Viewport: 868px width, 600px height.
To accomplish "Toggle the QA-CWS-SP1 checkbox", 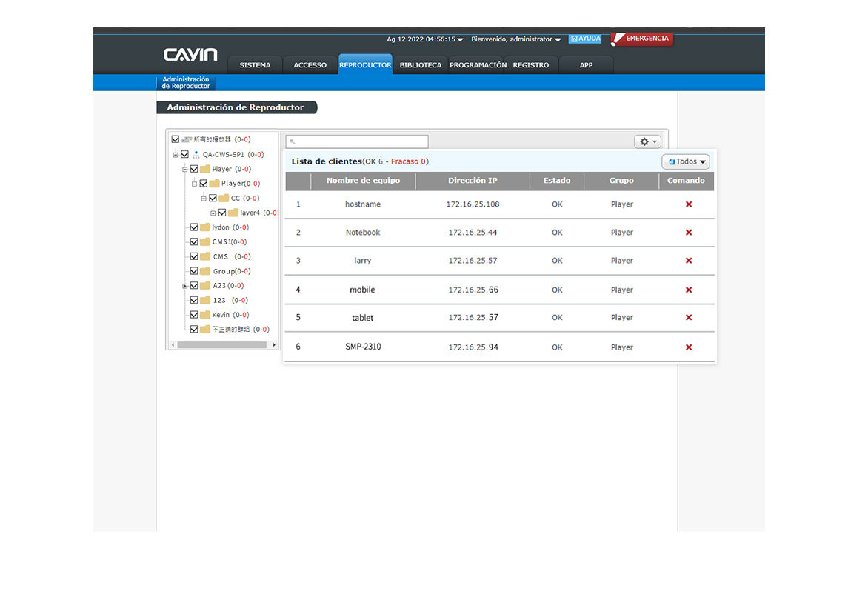I will pyautogui.click(x=185, y=154).
